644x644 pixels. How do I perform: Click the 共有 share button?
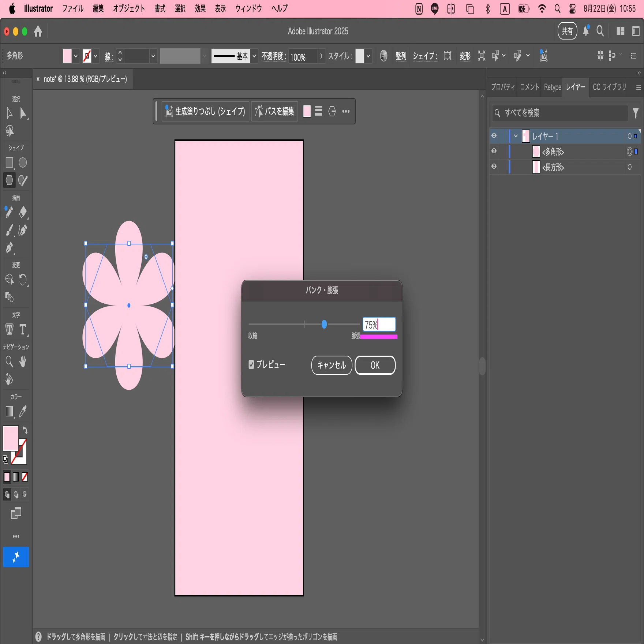click(x=567, y=31)
